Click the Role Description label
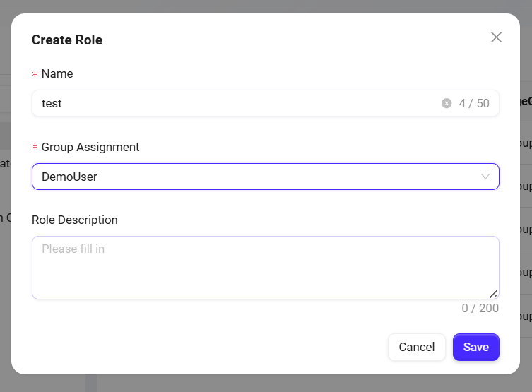This screenshot has height=392, width=532. (75, 220)
